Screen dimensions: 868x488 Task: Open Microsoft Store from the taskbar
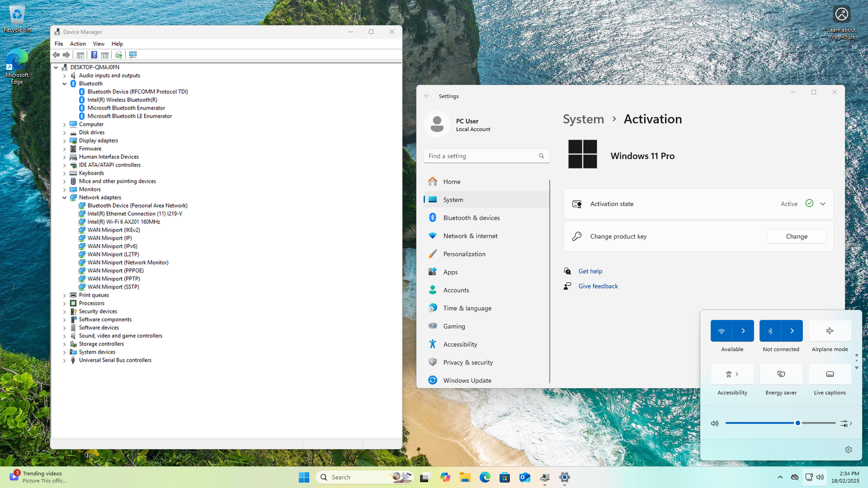(x=505, y=477)
